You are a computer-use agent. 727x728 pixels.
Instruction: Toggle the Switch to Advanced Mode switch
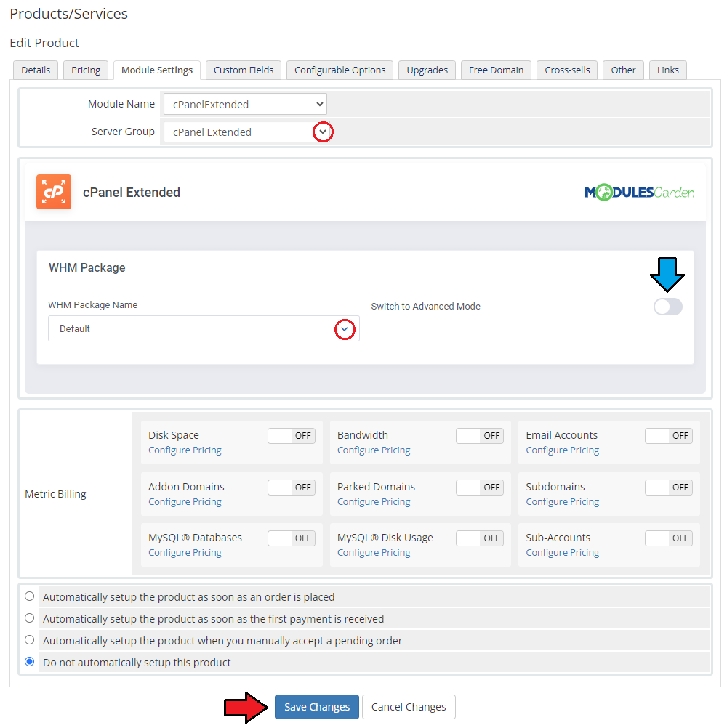(x=667, y=307)
